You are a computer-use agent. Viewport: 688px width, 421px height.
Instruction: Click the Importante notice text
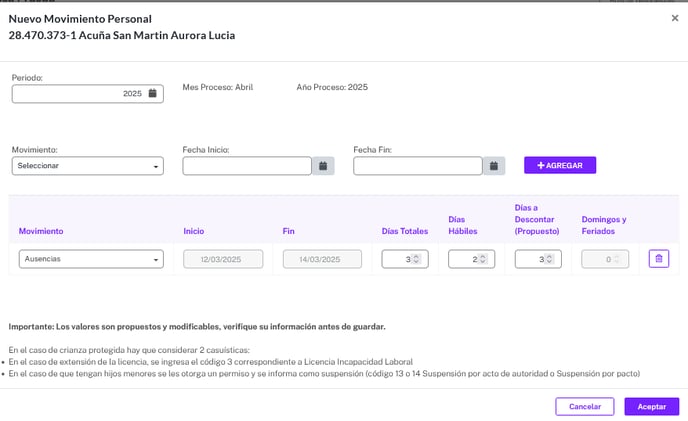(x=197, y=327)
